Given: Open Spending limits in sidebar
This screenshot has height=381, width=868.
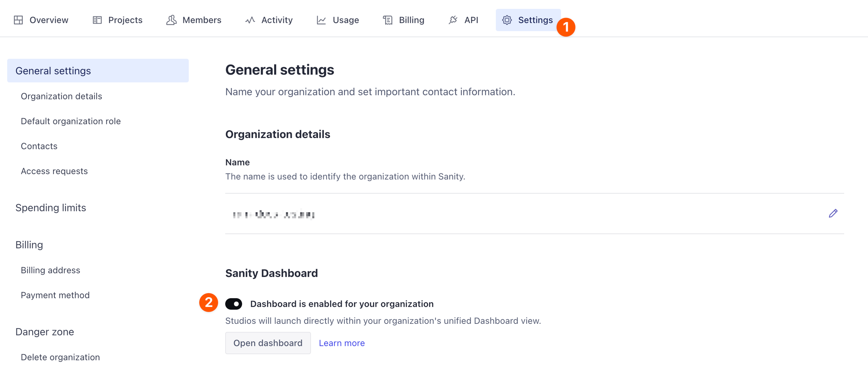Looking at the screenshot, I should (51, 208).
